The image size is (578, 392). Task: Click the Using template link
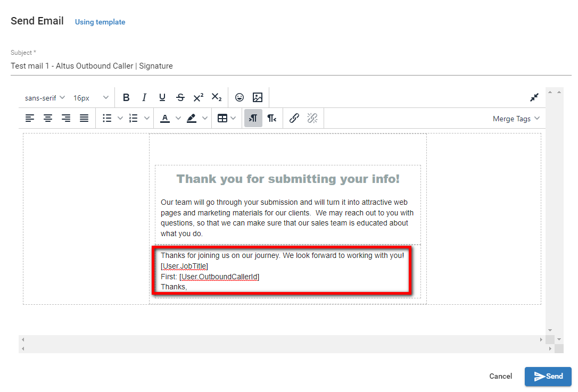tap(100, 22)
